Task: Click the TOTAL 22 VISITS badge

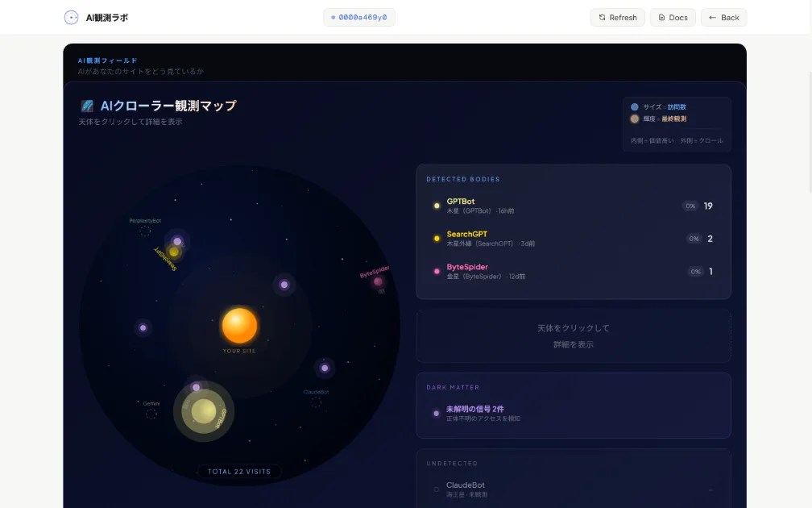Action: 238,472
